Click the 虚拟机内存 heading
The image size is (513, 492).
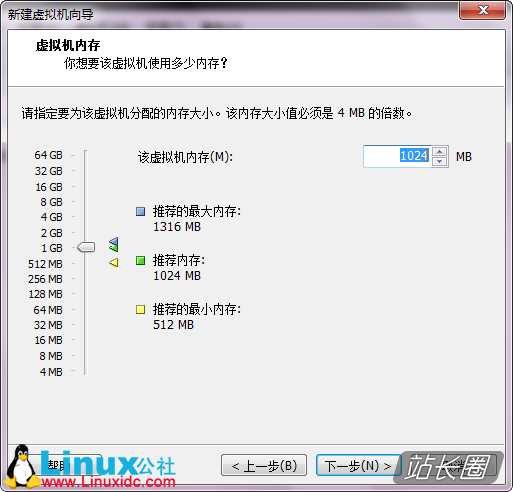pos(68,45)
